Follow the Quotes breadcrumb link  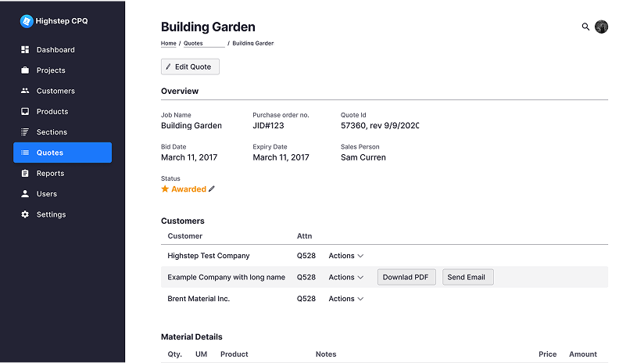click(x=193, y=44)
